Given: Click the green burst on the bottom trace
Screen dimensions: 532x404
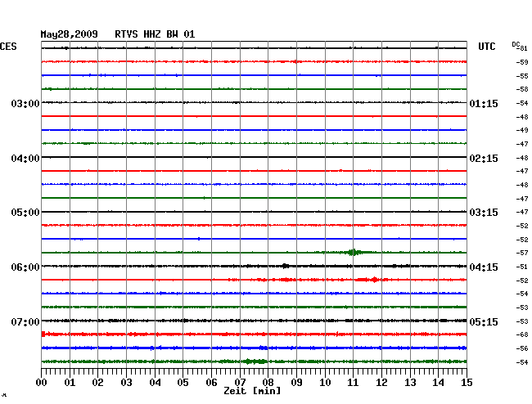Looking at the screenshot, I should 255,361.
